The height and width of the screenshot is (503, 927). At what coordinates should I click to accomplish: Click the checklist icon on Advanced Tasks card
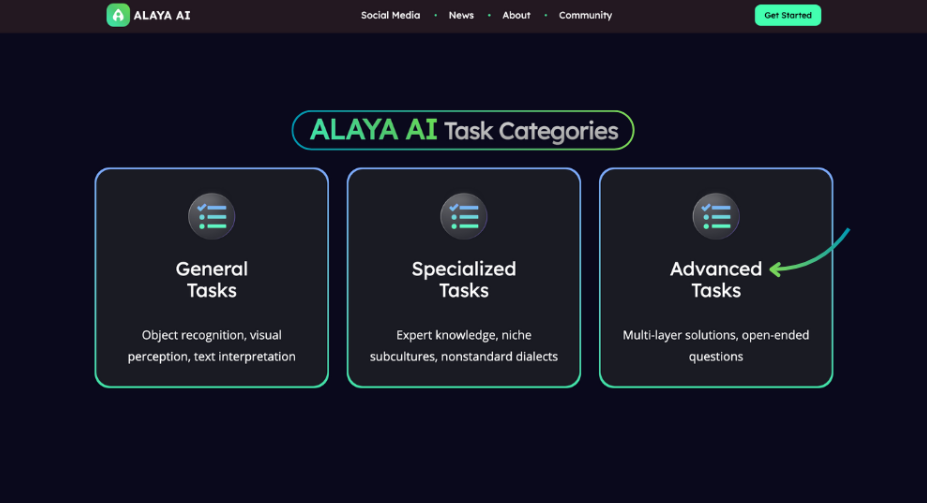pos(716,216)
